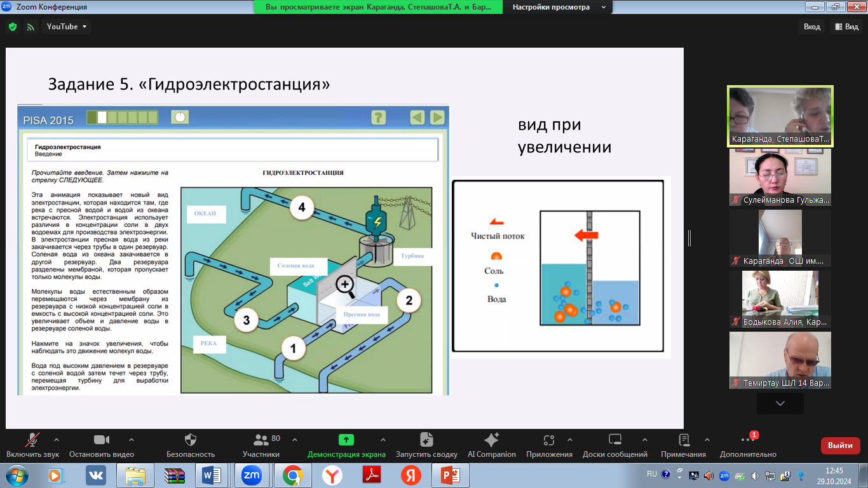
Task: Open Доски сообщений whiteboards icon
Action: point(614,440)
